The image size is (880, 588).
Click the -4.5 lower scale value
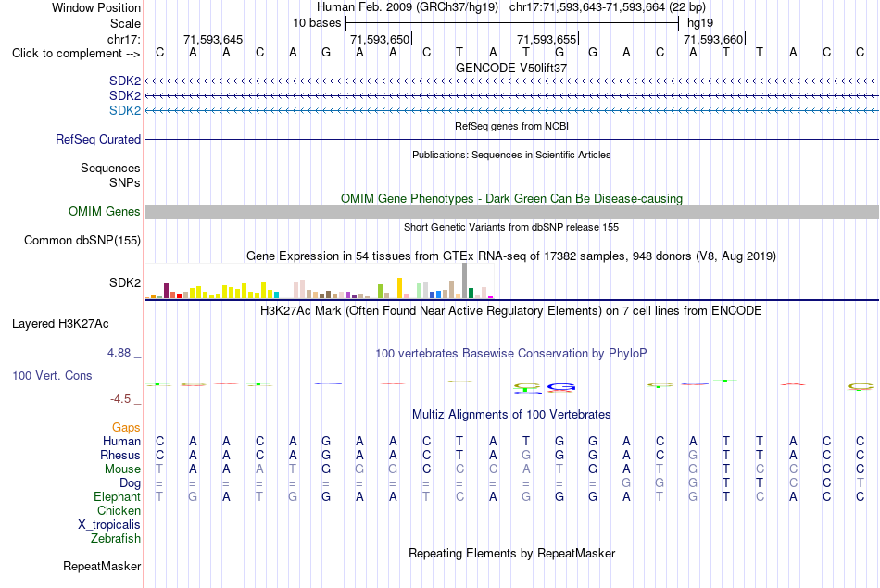[120, 399]
